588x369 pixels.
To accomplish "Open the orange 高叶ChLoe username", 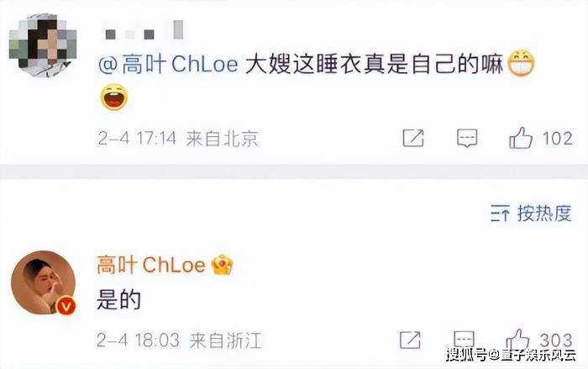I will coord(150,265).
